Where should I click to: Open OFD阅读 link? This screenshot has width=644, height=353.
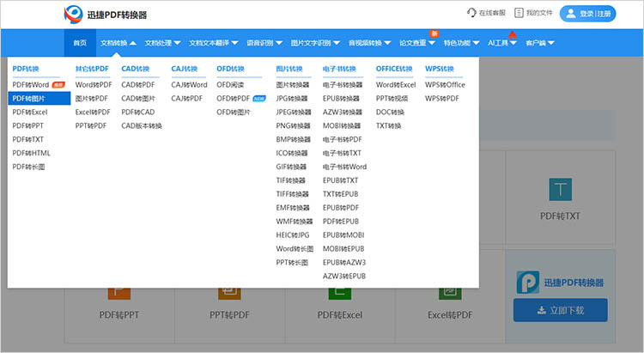click(230, 85)
